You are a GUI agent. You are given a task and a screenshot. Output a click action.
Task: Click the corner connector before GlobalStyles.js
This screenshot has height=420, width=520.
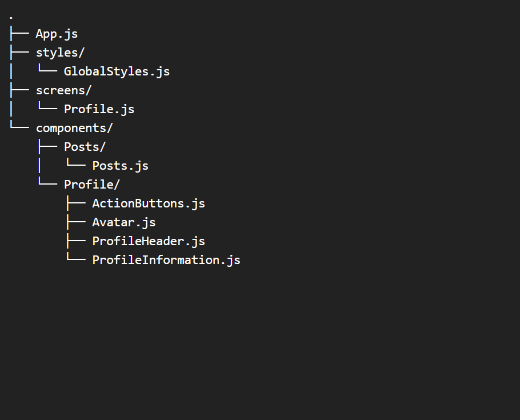coord(47,71)
